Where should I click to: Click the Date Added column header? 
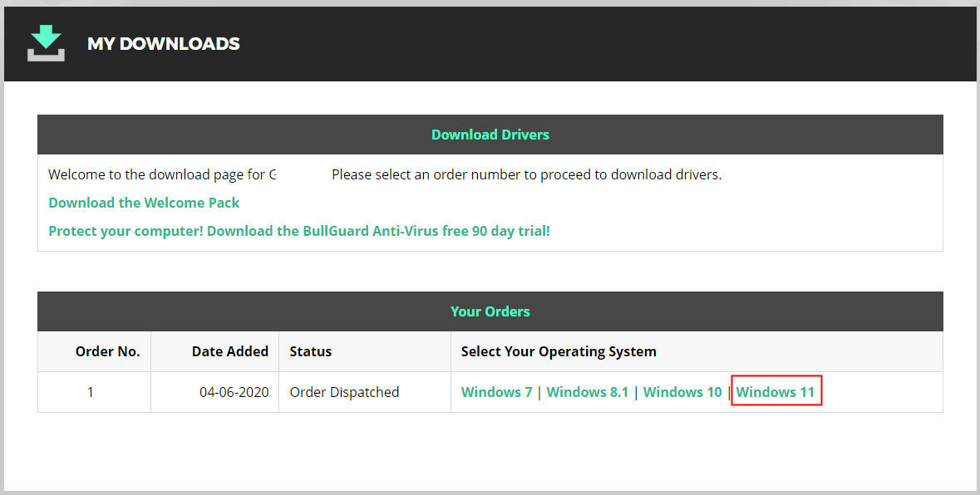coord(229,351)
